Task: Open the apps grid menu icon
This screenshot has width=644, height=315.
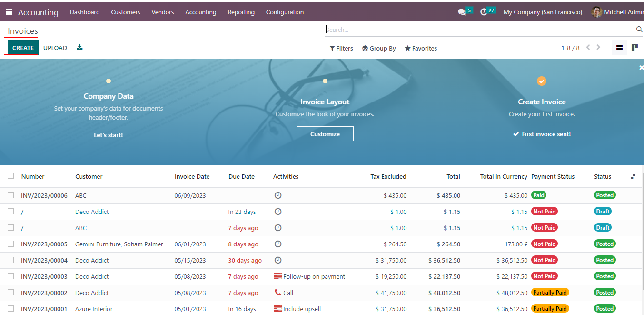Action: coord(9,12)
